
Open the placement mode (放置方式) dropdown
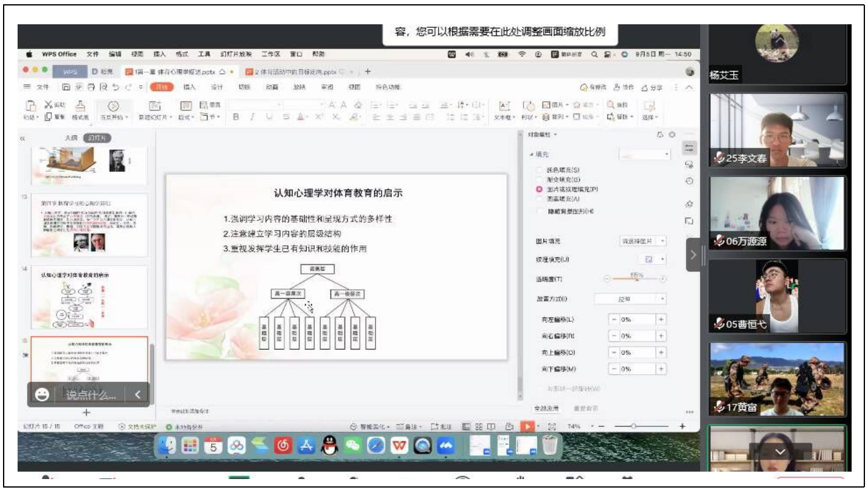coord(630,299)
